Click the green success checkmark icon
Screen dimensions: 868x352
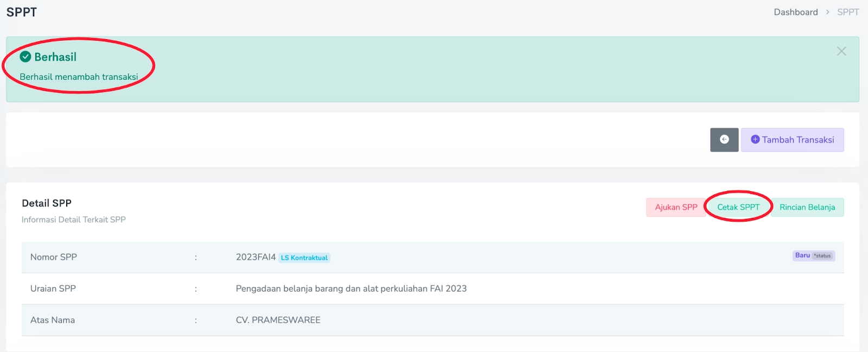(x=25, y=56)
